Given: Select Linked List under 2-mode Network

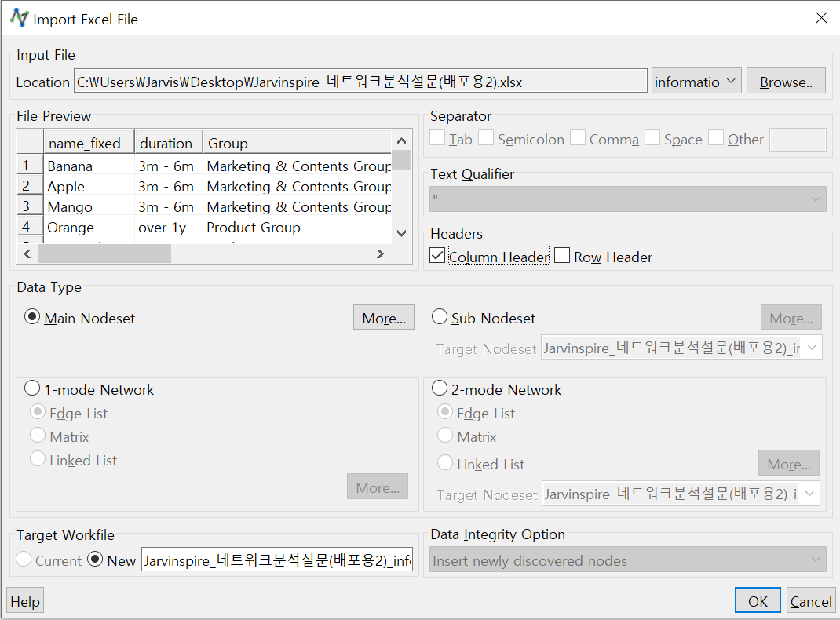Looking at the screenshot, I should (x=444, y=462).
